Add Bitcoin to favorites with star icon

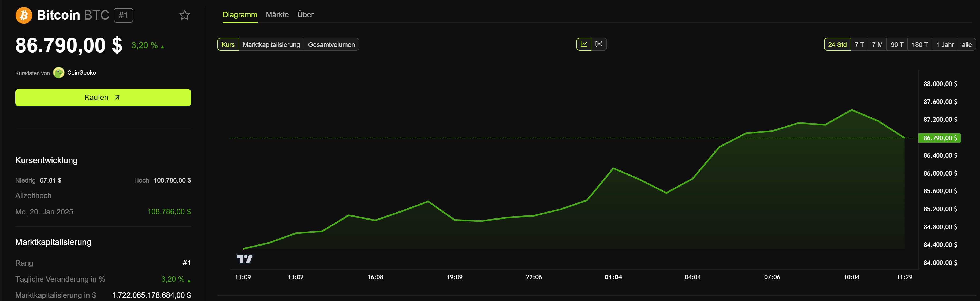click(185, 15)
